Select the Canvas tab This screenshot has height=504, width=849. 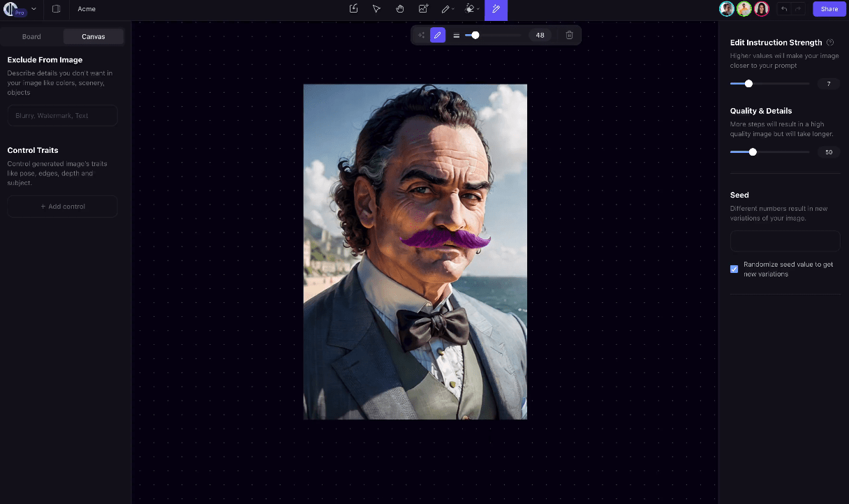pyautogui.click(x=94, y=36)
